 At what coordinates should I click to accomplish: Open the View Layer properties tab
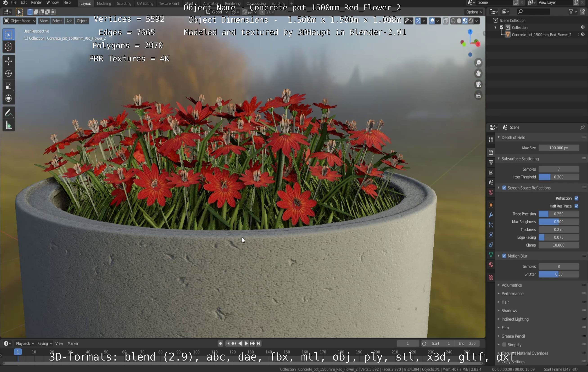point(491,172)
